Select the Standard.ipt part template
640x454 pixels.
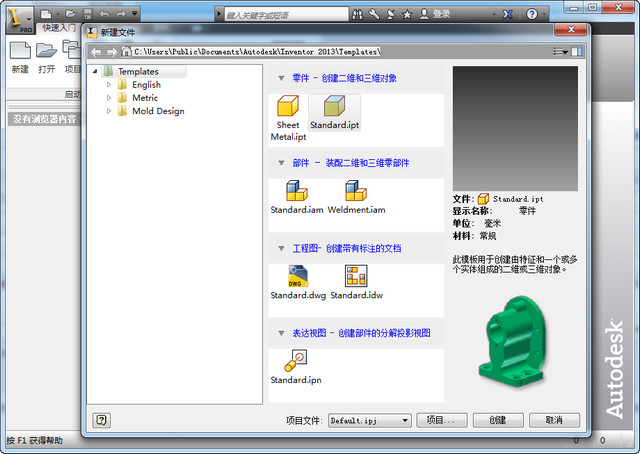(x=334, y=113)
